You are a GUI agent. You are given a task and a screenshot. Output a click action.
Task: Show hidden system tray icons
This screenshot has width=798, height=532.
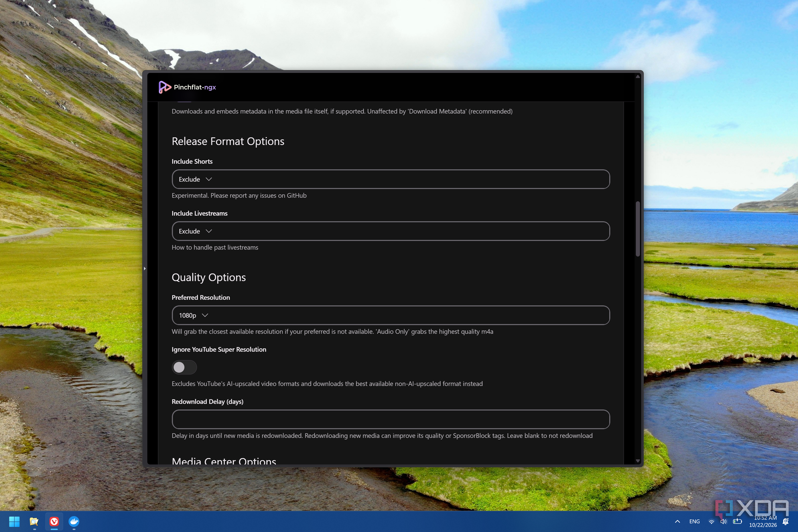pyautogui.click(x=677, y=522)
